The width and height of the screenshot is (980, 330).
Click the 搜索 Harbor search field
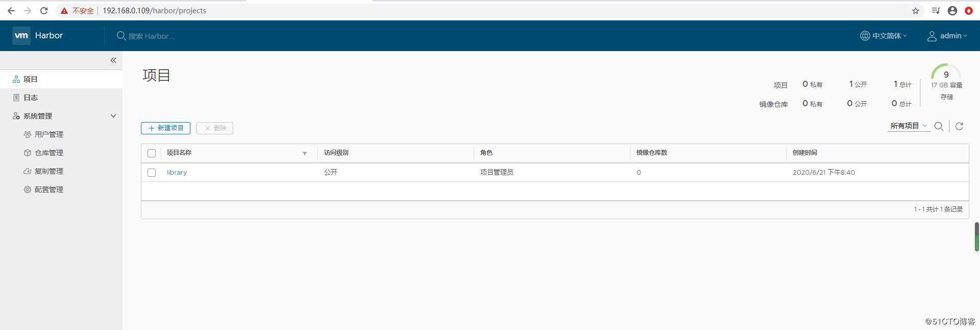coord(151,36)
